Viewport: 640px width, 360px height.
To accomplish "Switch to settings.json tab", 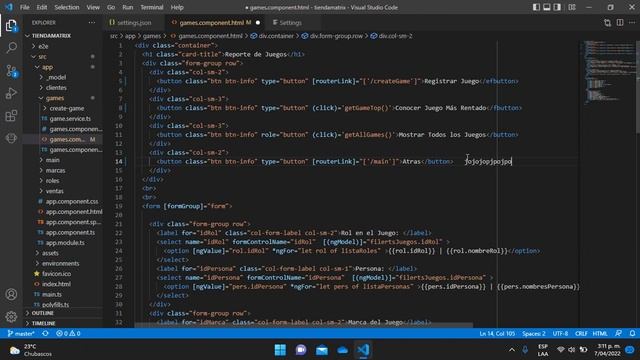I will (x=134, y=23).
